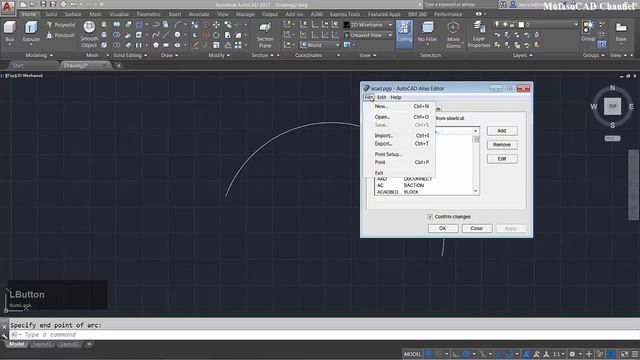Open the Edit menu in Alias Editor
Screen dimensions: 640x360
coord(381,97)
